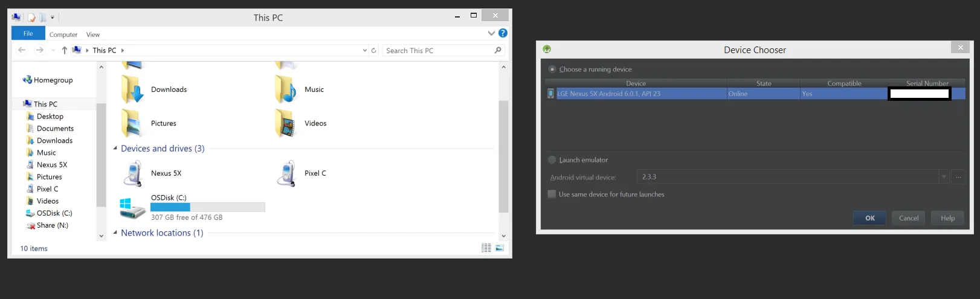Switch Explorer to large icons view
Viewport: 980px width, 299px height.
click(x=500, y=248)
